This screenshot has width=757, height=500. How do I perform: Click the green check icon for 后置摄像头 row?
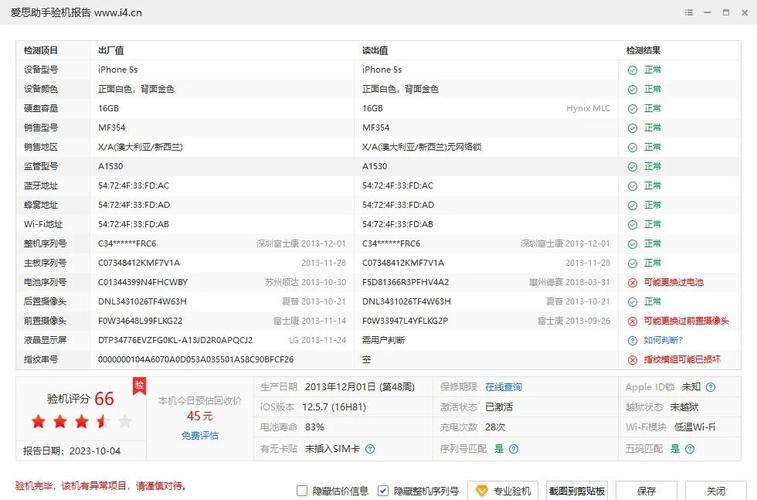point(632,302)
